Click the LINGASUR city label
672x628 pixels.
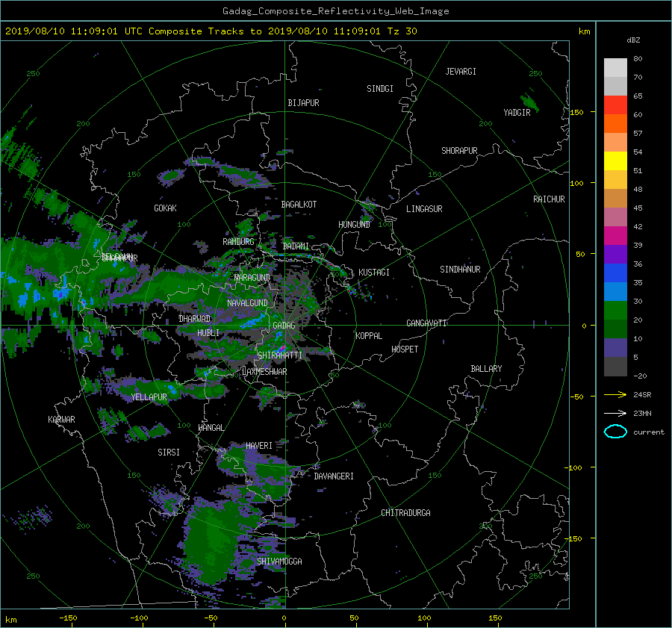(x=424, y=209)
